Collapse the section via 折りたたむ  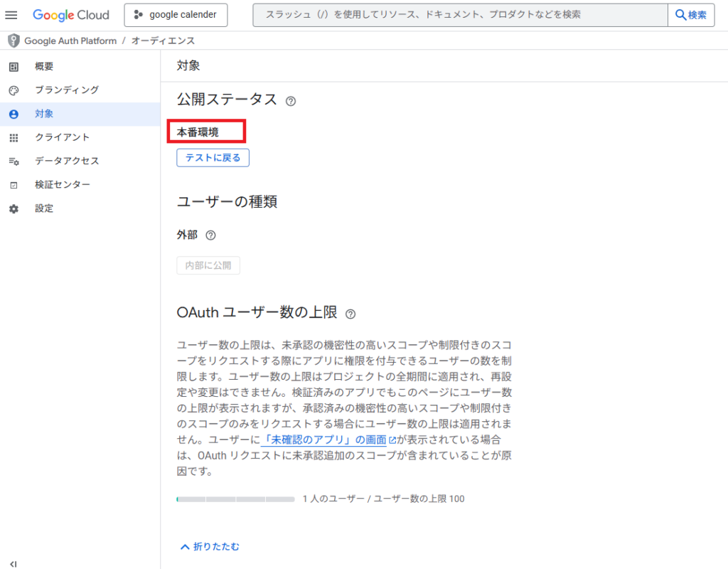(x=210, y=546)
